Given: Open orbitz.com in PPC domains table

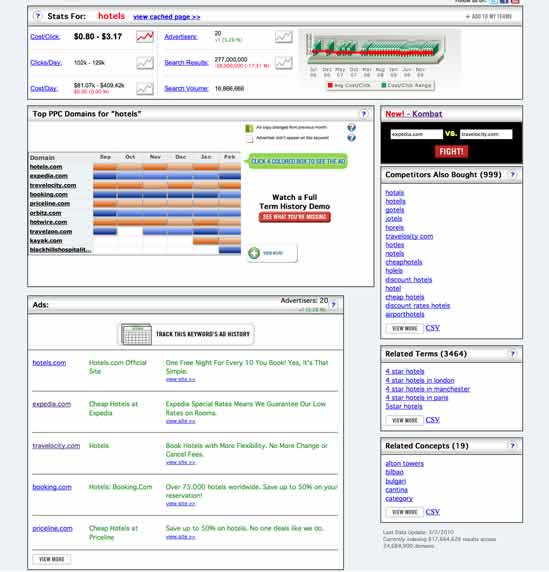Looking at the screenshot, I should point(45,213).
